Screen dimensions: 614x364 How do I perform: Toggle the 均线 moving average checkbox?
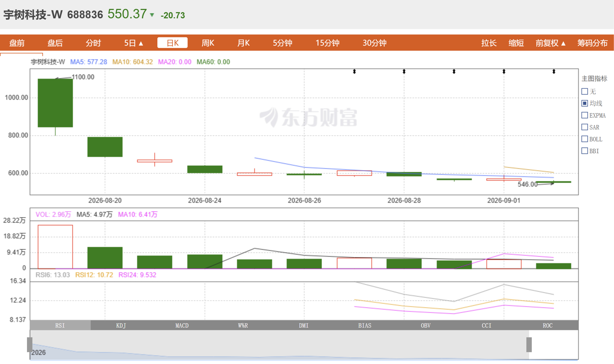[585, 103]
